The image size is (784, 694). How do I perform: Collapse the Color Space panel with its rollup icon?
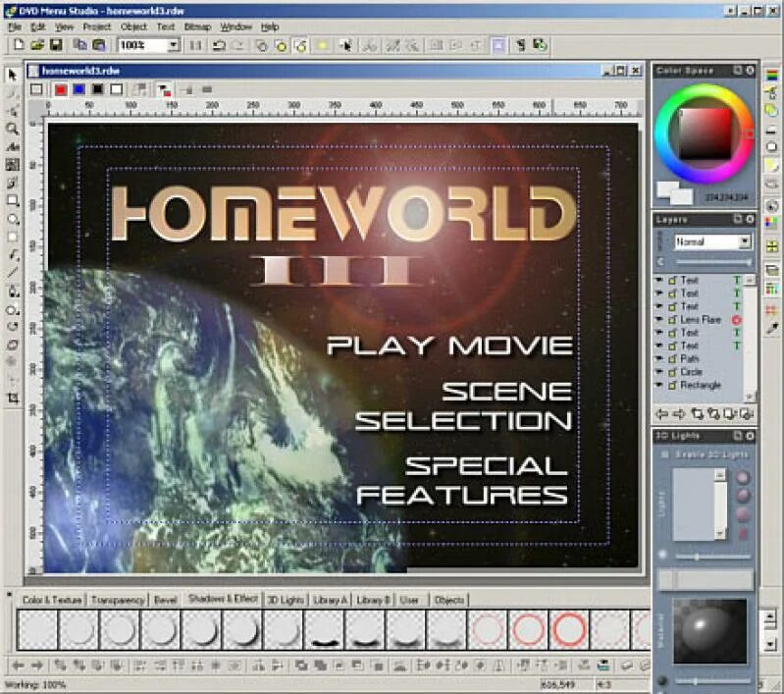tap(738, 71)
